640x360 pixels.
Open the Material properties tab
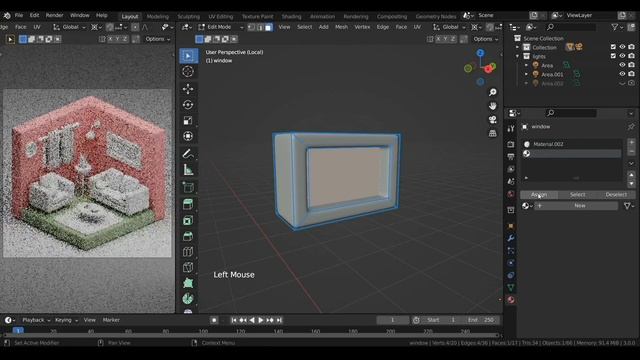click(x=511, y=300)
